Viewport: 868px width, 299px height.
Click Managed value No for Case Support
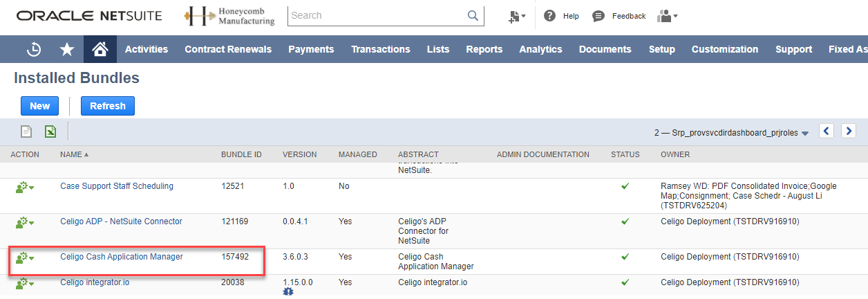tap(344, 186)
